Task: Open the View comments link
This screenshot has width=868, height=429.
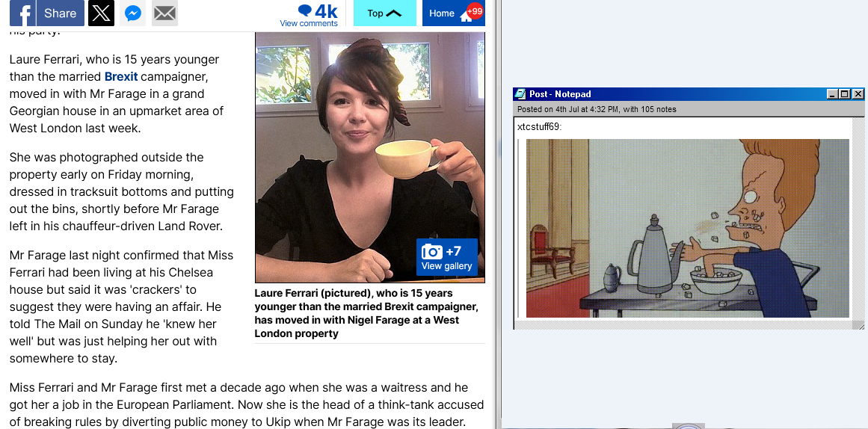Action: point(309,23)
